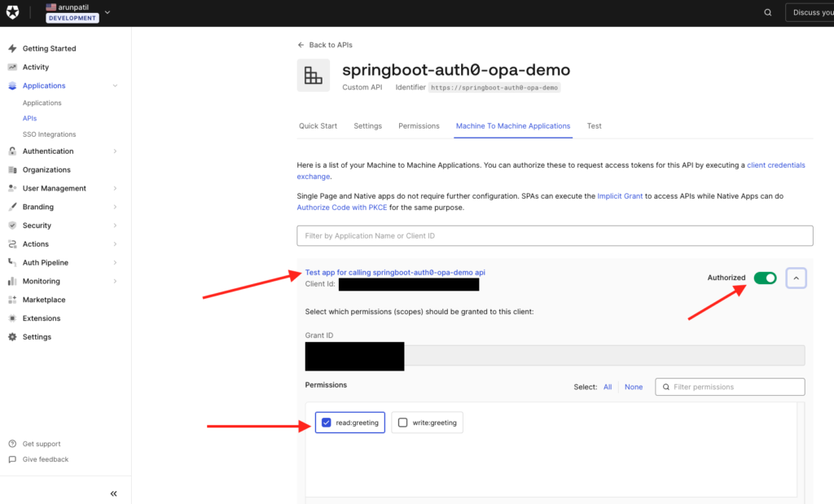Go back via Back to APIs link

coord(325,45)
